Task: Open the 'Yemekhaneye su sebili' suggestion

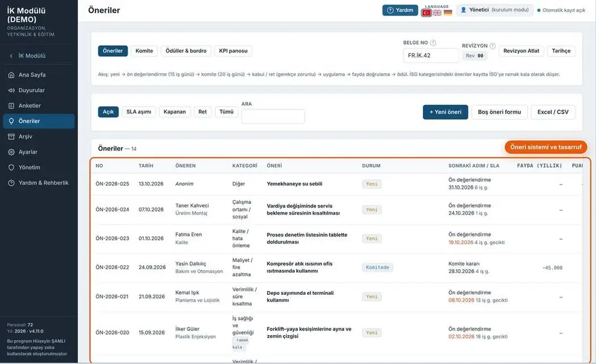Action: (x=295, y=184)
